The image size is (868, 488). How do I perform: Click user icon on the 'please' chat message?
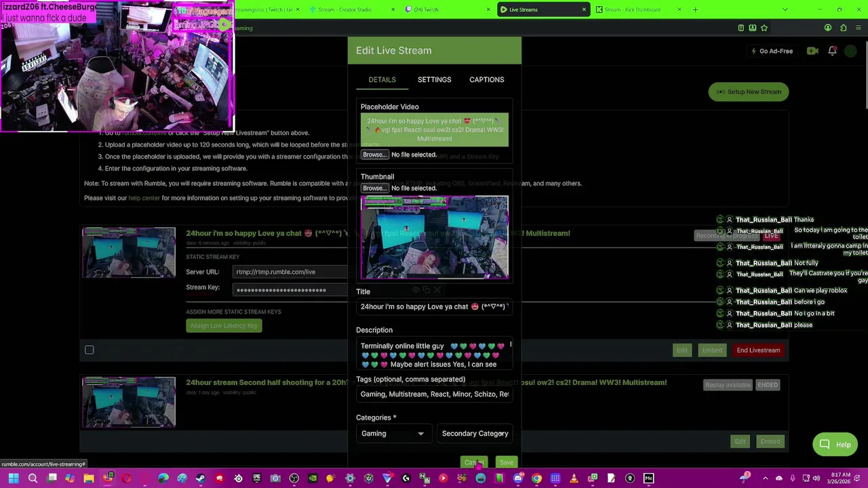pyautogui.click(x=729, y=325)
